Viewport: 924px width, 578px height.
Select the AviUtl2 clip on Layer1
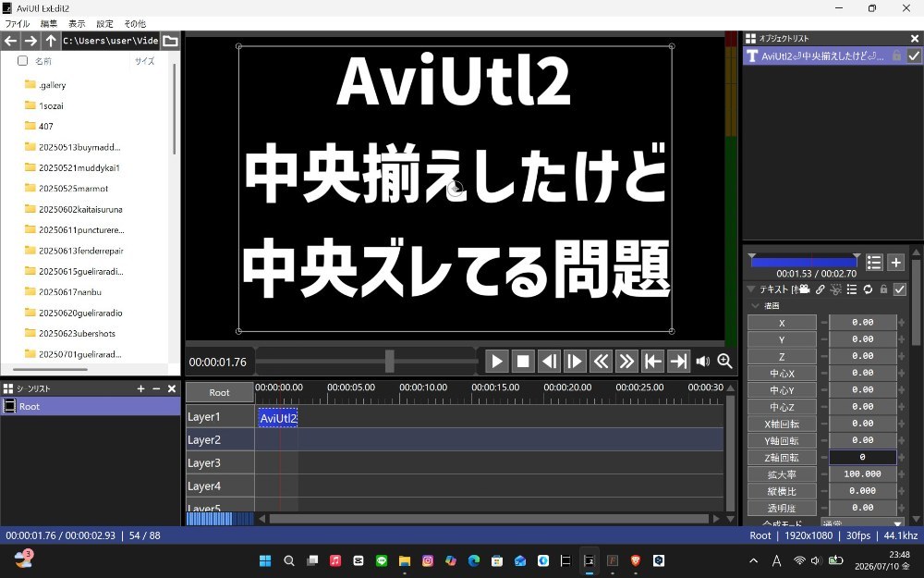point(277,418)
